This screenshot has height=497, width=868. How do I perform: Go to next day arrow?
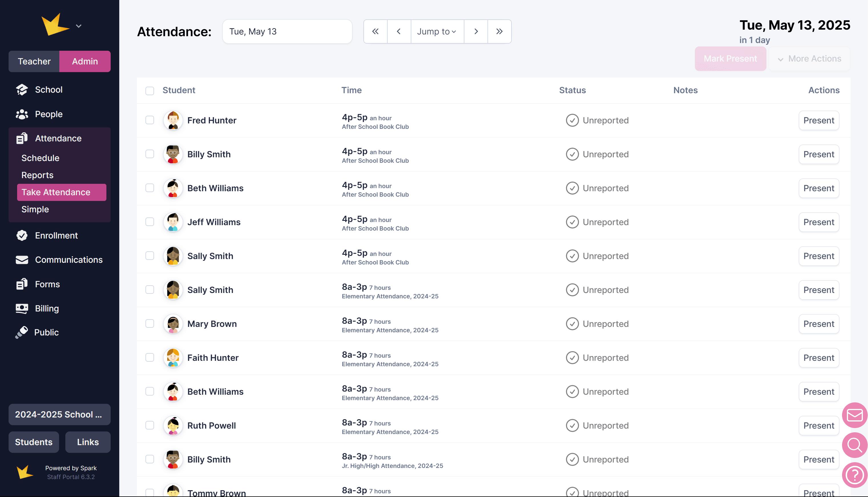coord(476,31)
